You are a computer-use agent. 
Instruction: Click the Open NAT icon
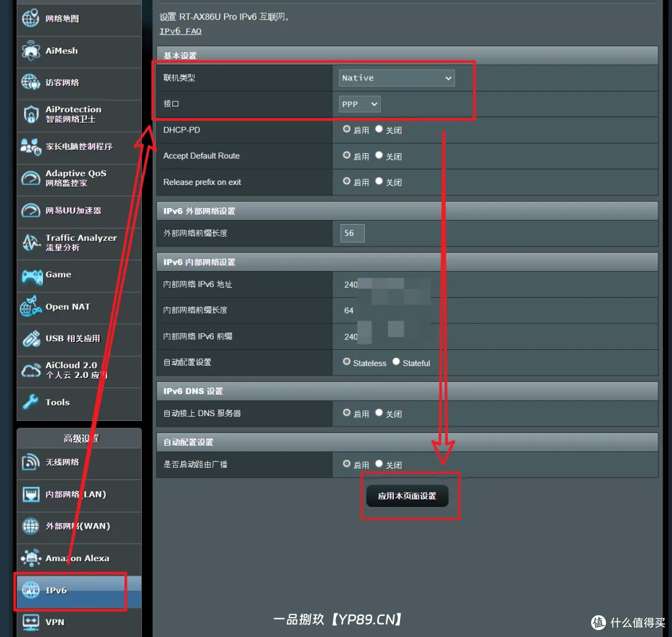pyautogui.click(x=31, y=307)
